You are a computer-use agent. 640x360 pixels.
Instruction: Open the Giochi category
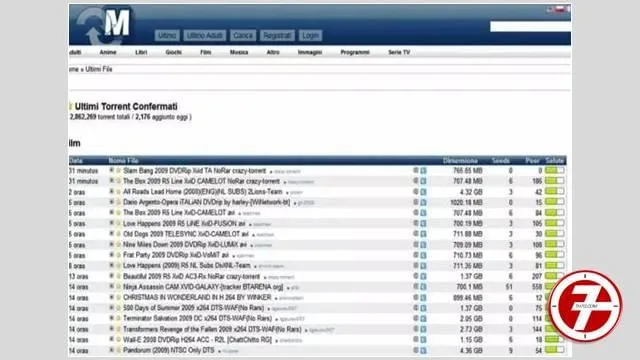pyautogui.click(x=173, y=52)
